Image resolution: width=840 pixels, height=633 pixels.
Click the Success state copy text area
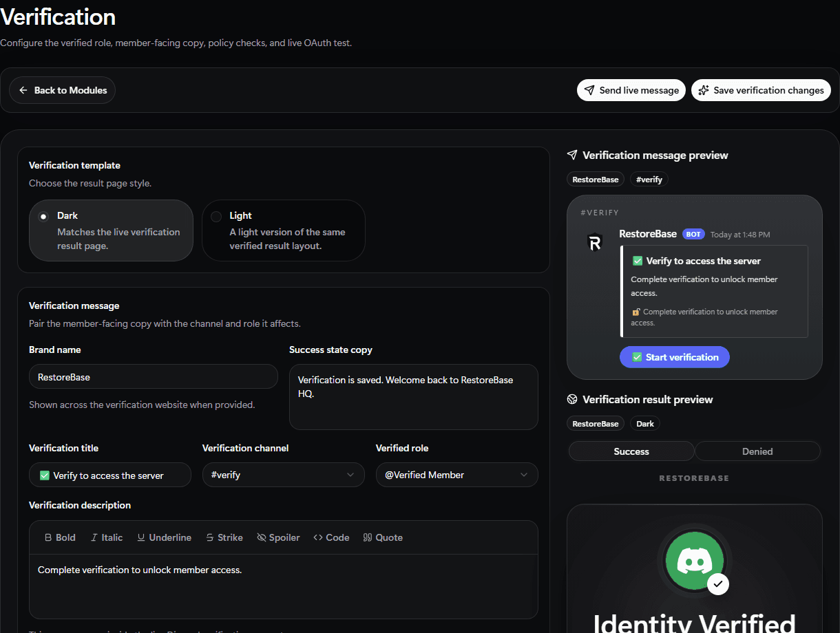pos(414,397)
